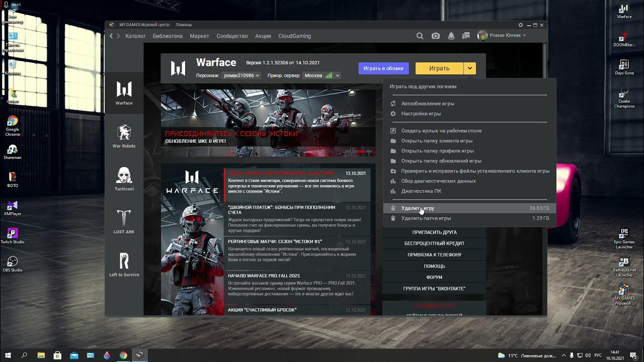
Task: Go back with the left arrow
Action: [111, 36]
